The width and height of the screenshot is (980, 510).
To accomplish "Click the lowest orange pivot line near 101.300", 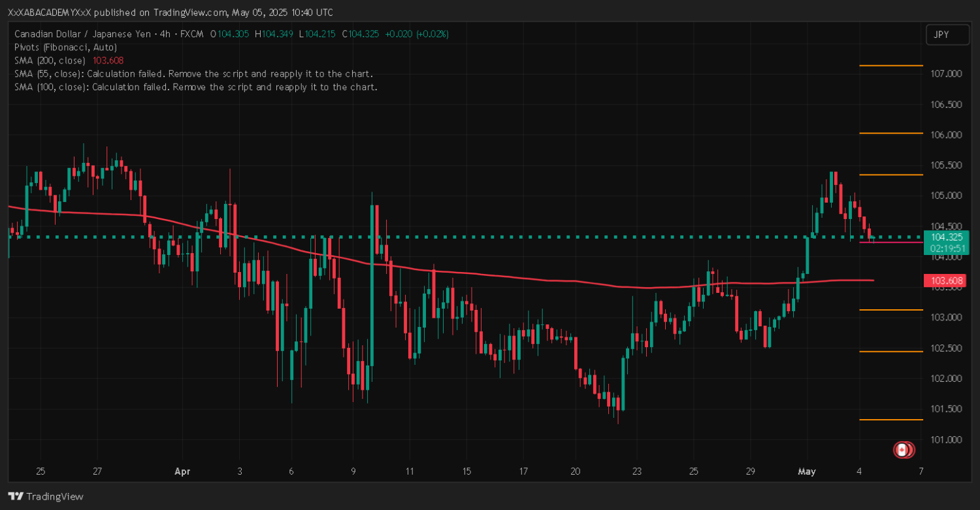I will tap(890, 420).
